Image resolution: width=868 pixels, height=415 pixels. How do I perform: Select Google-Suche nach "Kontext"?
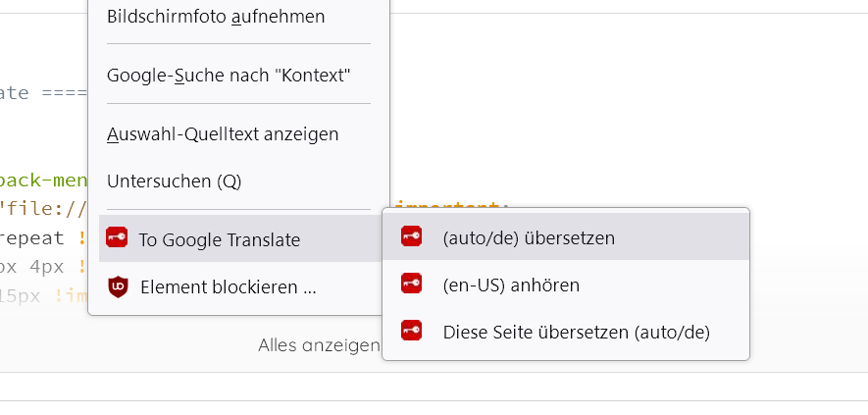[x=229, y=75]
